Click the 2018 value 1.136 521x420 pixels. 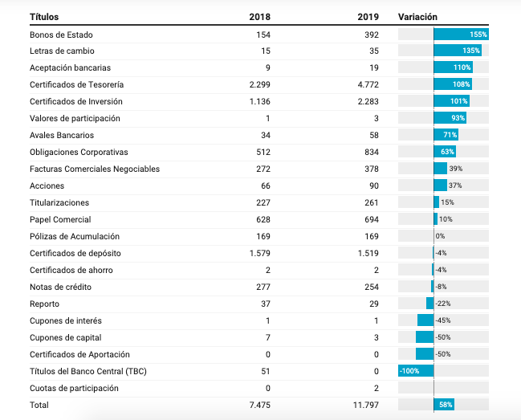[260, 102]
